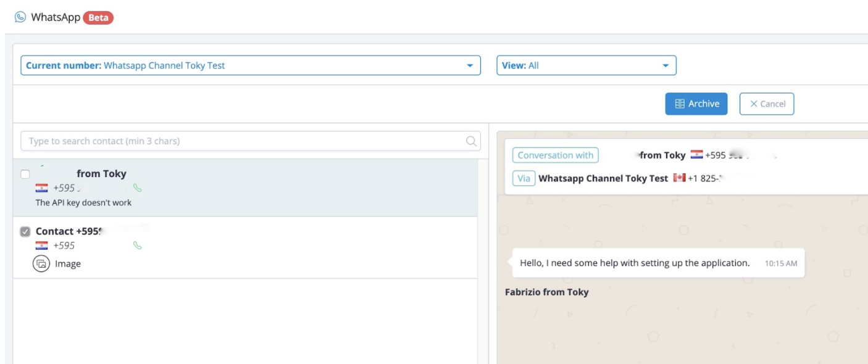Click green phone icon for 'from Toky' contact
Screen dimensions: 868x364
[x=138, y=188]
